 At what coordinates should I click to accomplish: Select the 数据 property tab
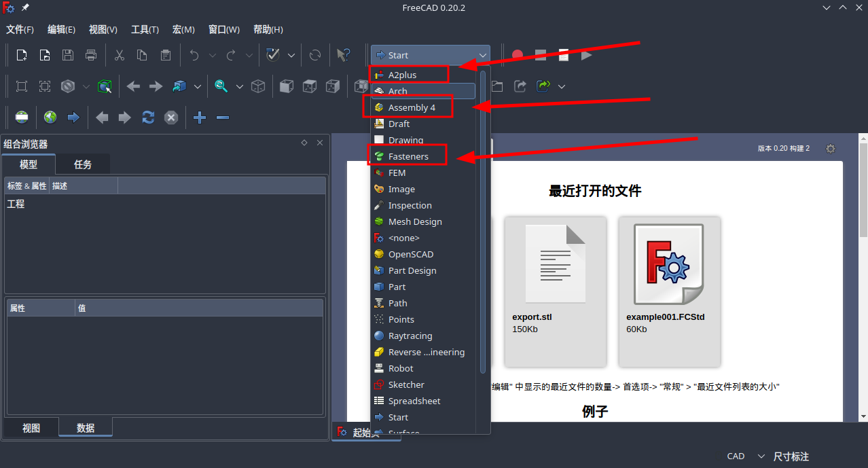pos(86,428)
